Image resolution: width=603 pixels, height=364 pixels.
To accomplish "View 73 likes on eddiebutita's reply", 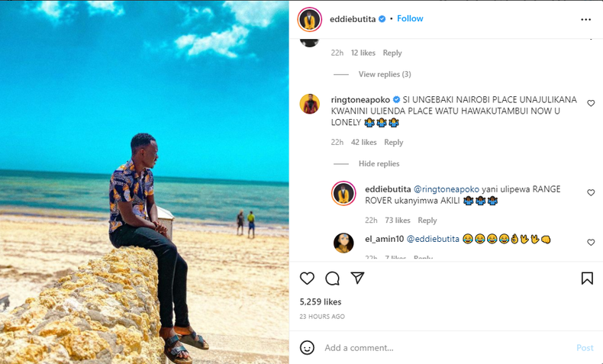I will pyautogui.click(x=398, y=221).
